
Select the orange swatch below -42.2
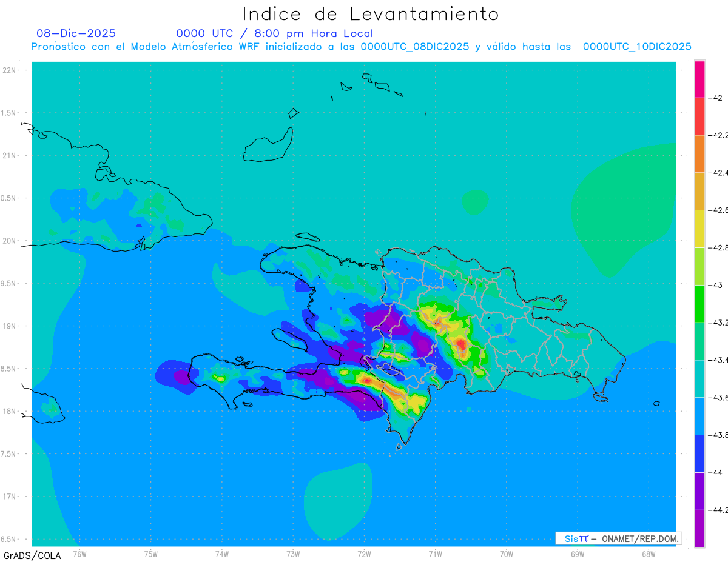(x=699, y=154)
